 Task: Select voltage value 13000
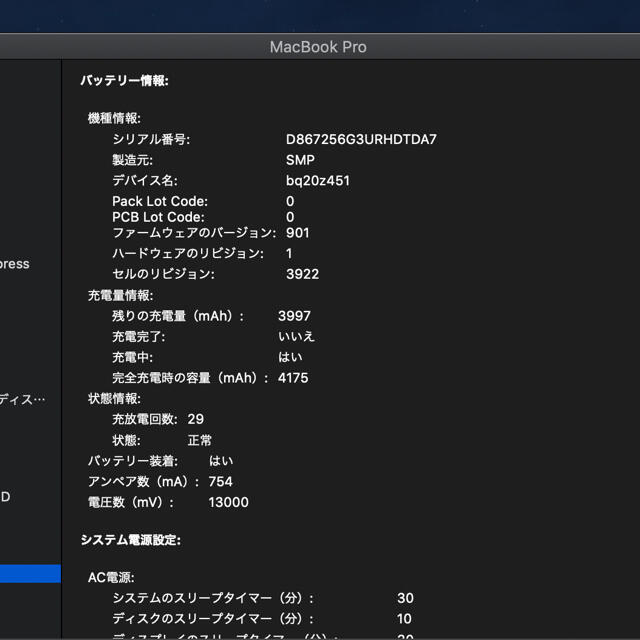tap(229, 502)
